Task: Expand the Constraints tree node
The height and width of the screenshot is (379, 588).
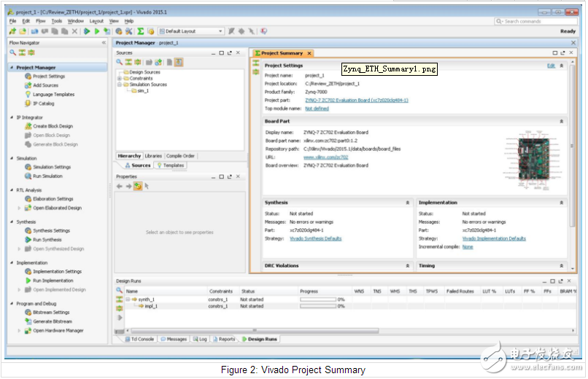Action: (120, 79)
